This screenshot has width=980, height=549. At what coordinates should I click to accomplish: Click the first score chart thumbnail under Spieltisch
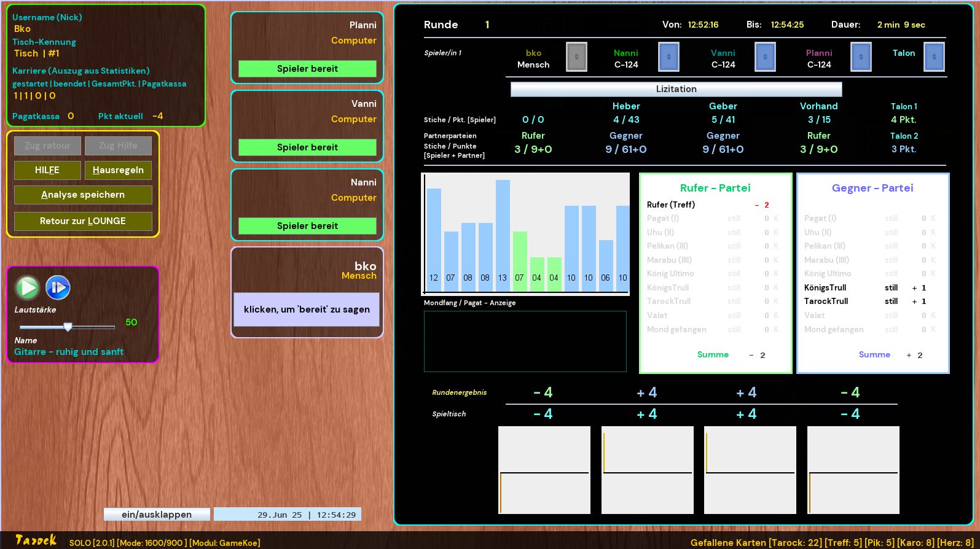point(544,470)
